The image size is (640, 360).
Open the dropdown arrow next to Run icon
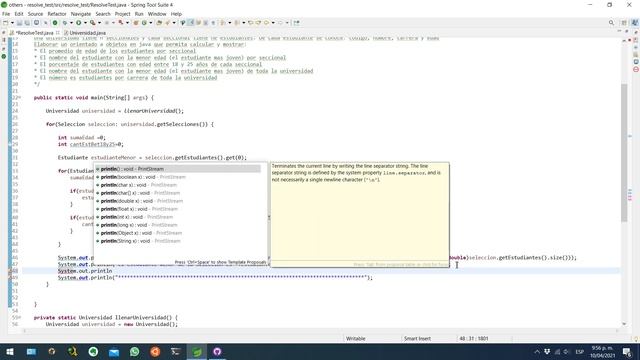[x=85, y=23]
